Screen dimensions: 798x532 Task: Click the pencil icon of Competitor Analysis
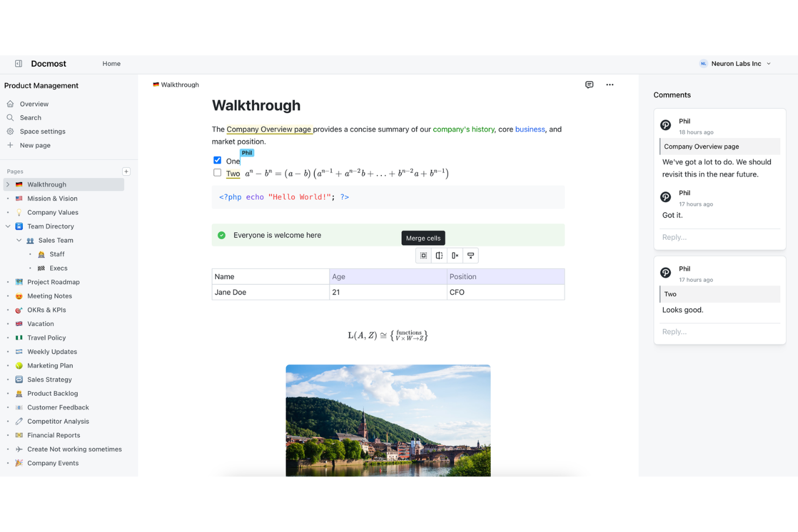click(x=19, y=422)
